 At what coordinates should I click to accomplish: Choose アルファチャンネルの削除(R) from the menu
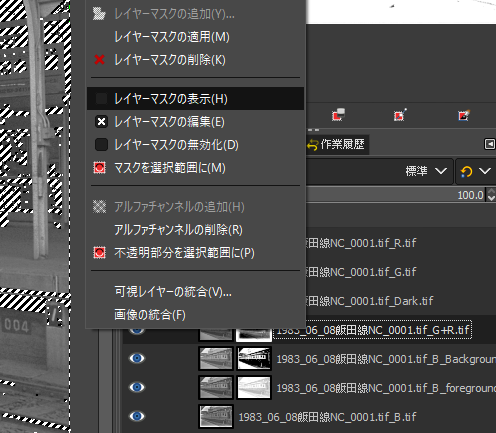tap(195, 230)
